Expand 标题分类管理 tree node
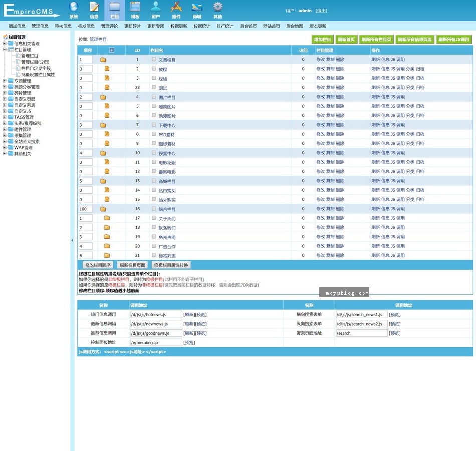 click(x=5, y=87)
